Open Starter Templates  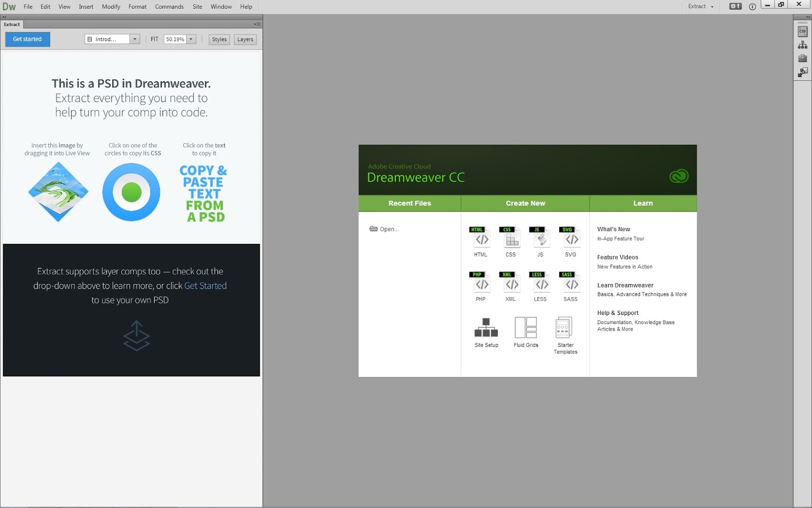tap(565, 336)
